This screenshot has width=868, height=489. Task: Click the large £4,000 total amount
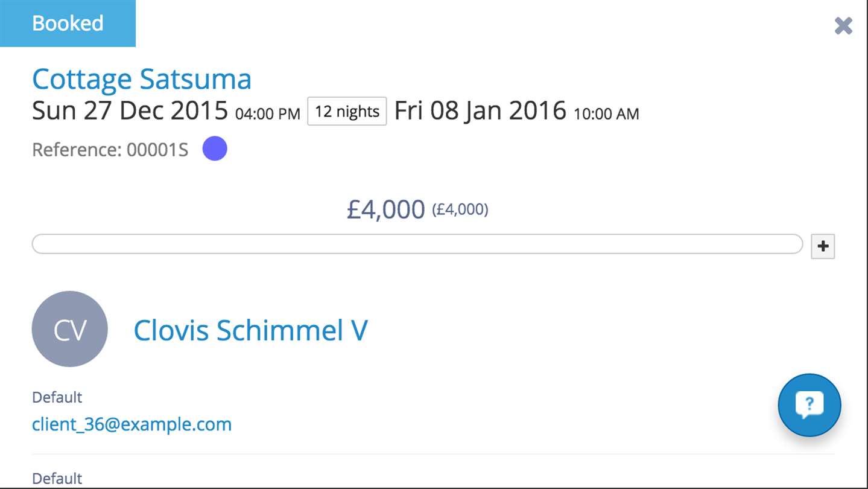[386, 209]
